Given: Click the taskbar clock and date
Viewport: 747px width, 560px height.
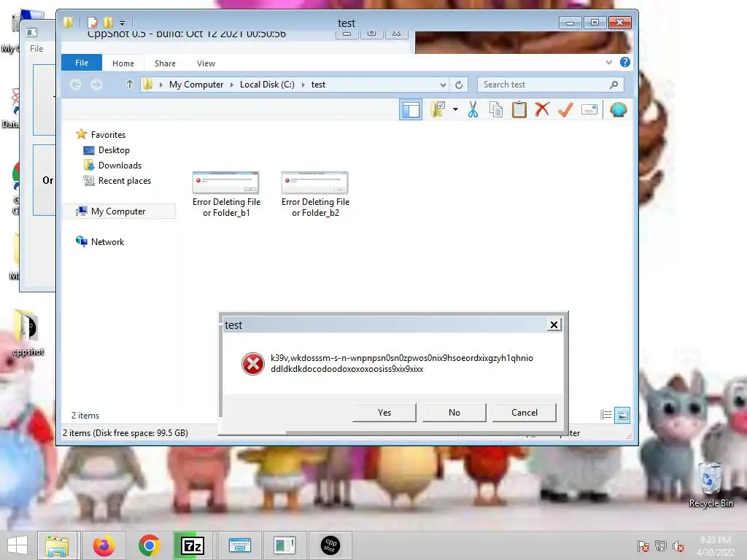Looking at the screenshot, I should [x=716, y=546].
